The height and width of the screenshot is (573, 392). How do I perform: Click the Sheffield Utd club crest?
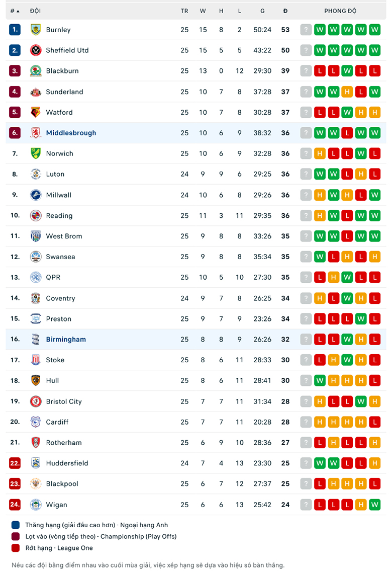36,50
